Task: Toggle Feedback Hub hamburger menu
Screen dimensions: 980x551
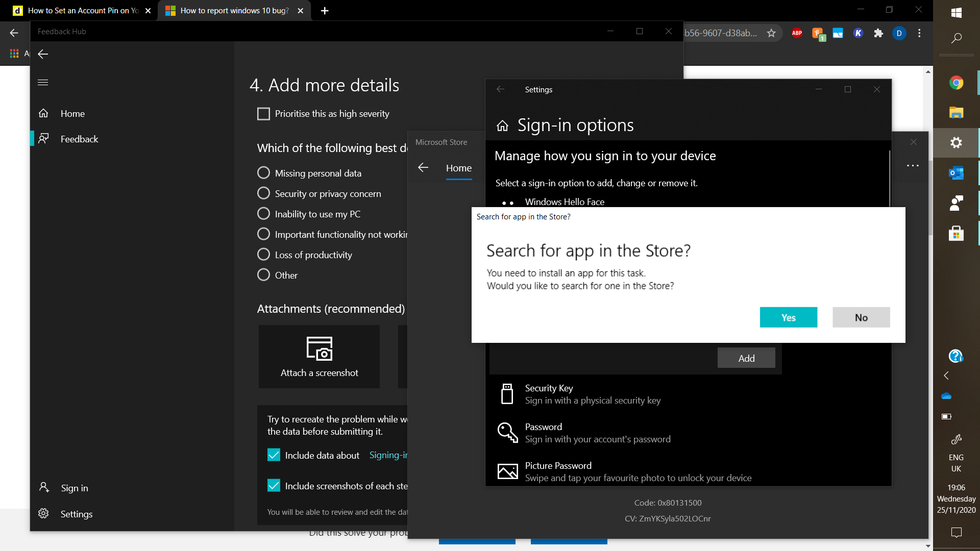Action: coord(43,82)
